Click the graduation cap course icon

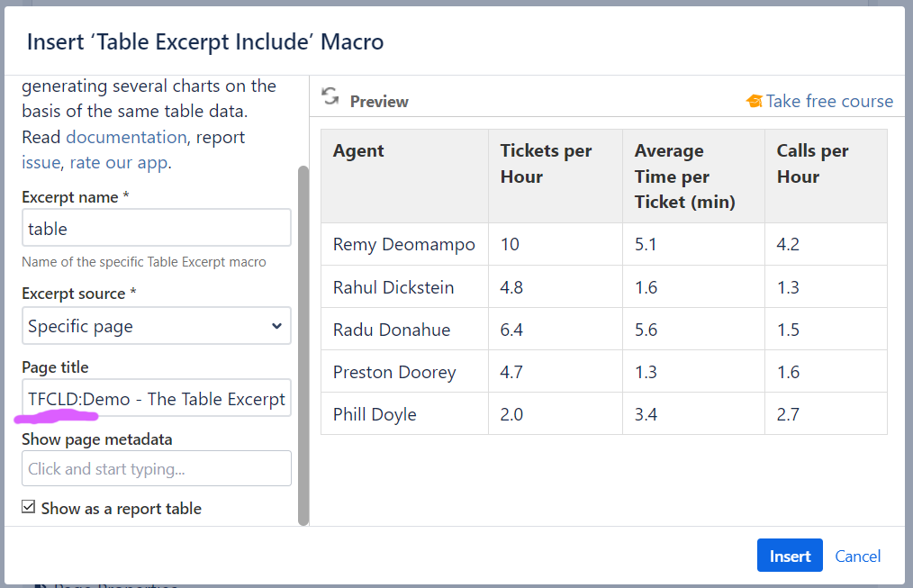coord(754,102)
